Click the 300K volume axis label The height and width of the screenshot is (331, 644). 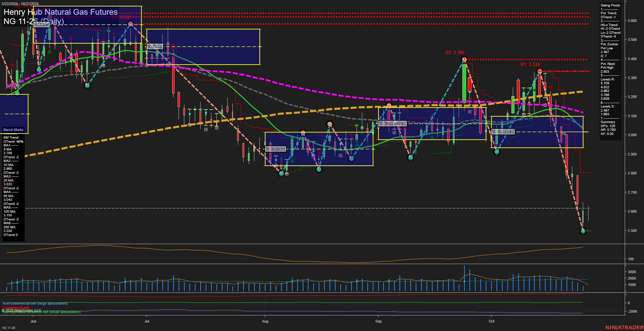[x=632, y=272]
